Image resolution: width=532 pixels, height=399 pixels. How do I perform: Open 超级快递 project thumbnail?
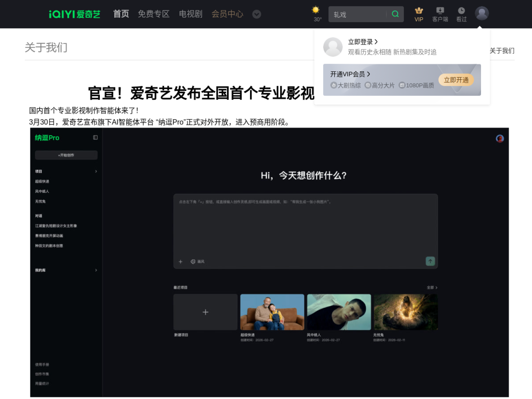click(272, 312)
